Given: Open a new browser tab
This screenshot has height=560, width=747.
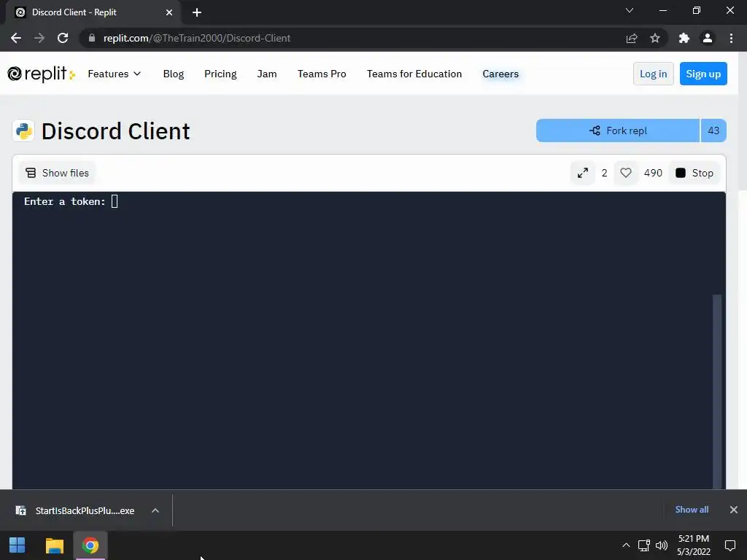Looking at the screenshot, I should [x=197, y=12].
